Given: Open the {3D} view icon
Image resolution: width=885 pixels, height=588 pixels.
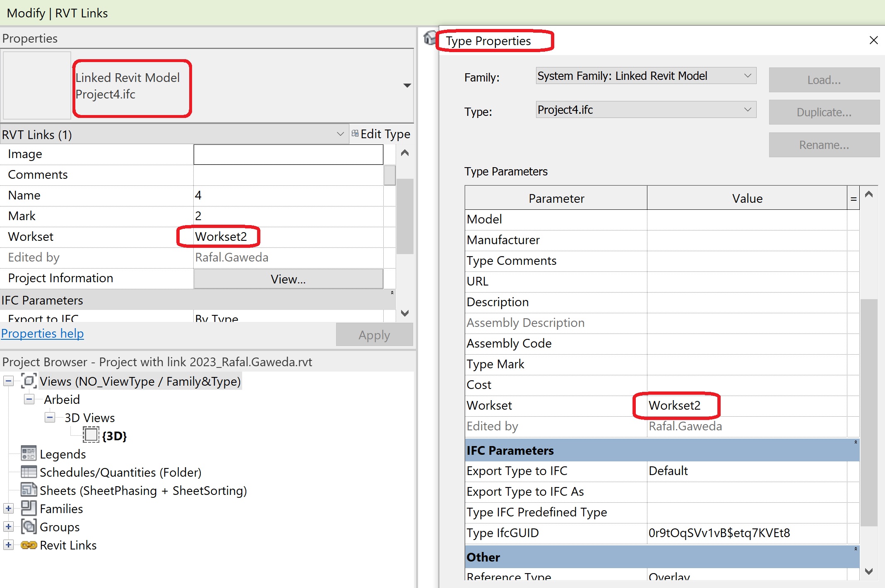Looking at the screenshot, I should (x=91, y=435).
